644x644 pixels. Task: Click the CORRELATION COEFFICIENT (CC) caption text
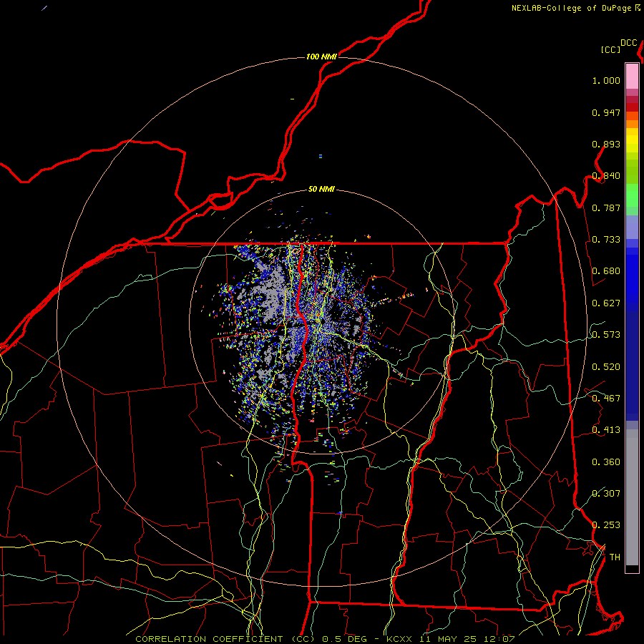coord(225,639)
